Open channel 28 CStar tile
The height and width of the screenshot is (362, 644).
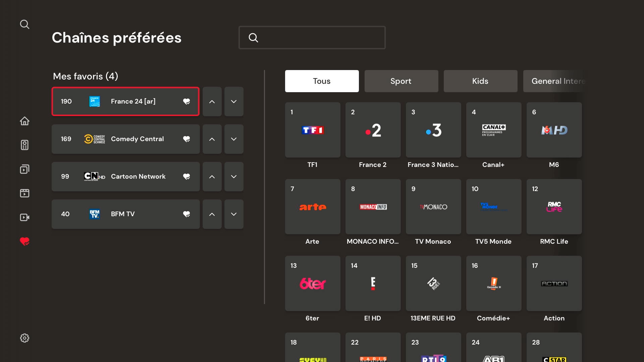coord(554,348)
